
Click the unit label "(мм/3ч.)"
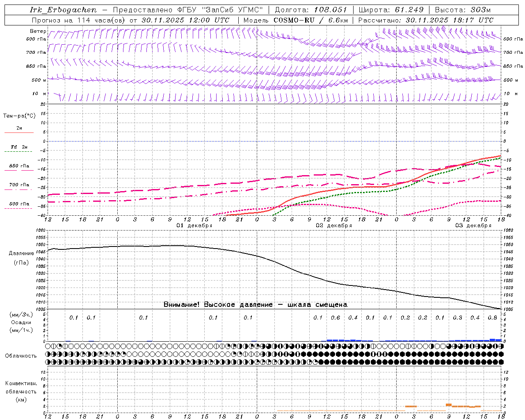21,315
